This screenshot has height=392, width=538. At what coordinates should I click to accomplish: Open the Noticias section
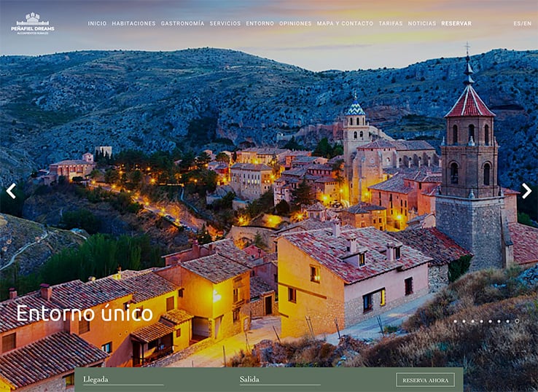(421, 23)
